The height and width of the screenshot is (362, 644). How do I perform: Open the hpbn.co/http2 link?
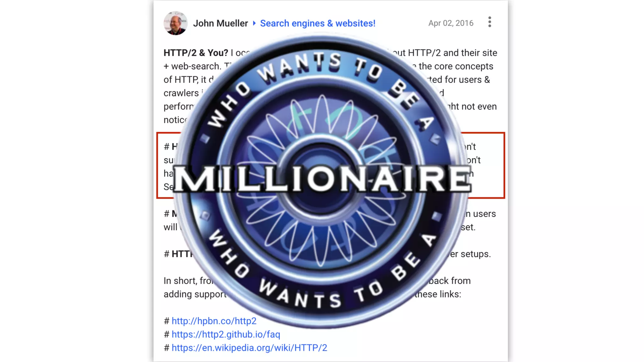(214, 321)
